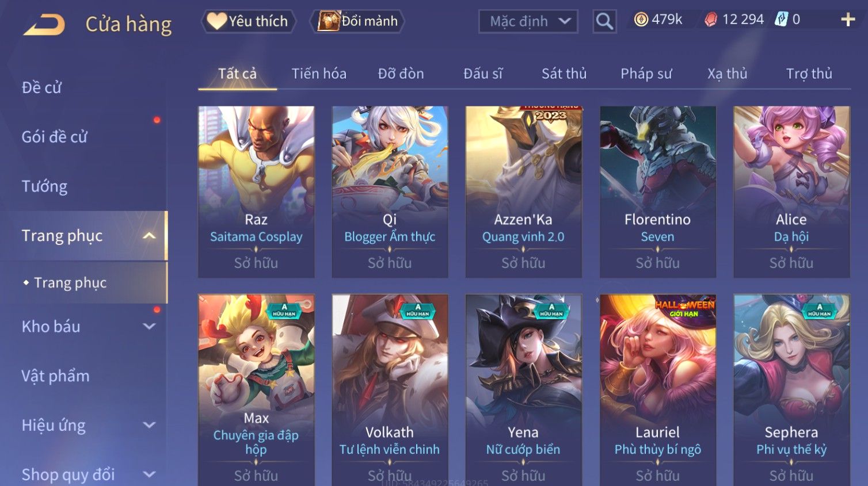
Task: Switch to the Sát thủ tab
Action: pos(564,74)
